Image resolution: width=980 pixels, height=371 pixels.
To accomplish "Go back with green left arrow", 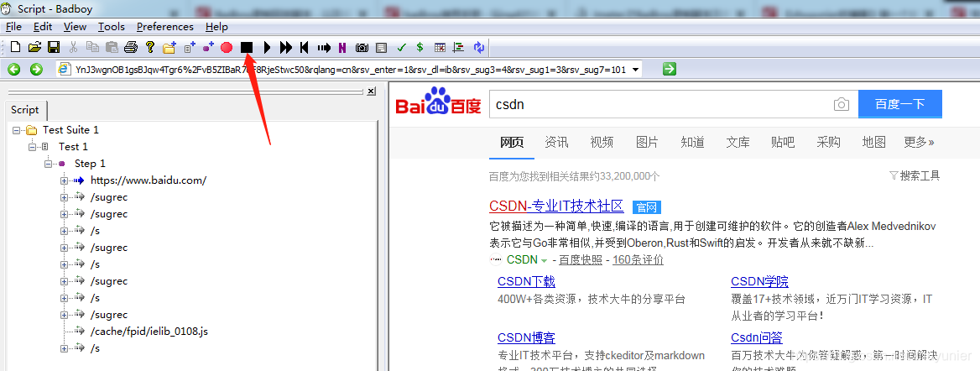I will (13, 70).
